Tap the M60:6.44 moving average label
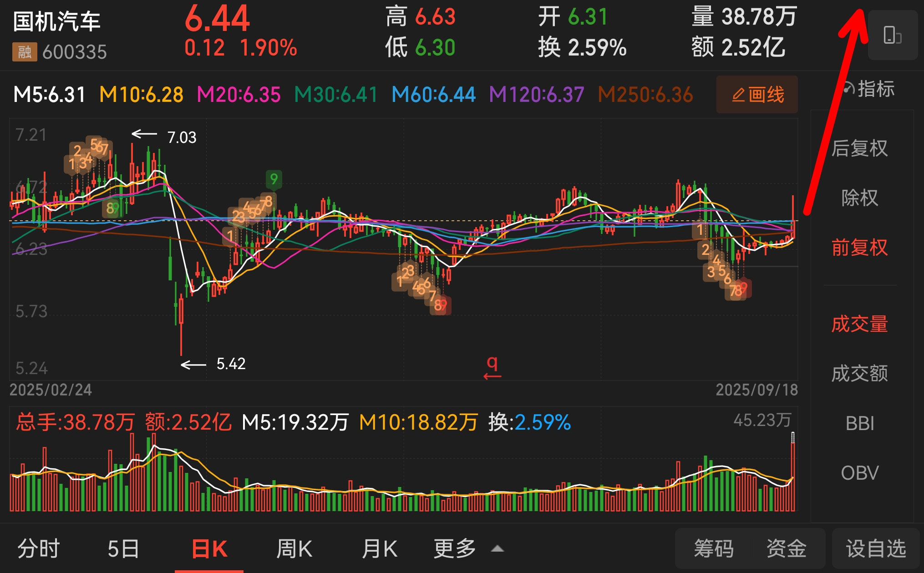This screenshot has width=924, height=573. pos(433,95)
